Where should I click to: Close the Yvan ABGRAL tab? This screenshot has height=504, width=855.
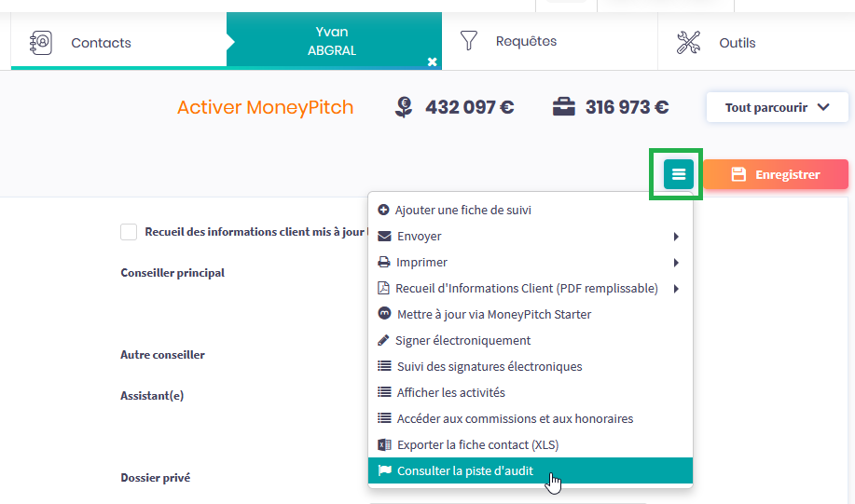(432, 61)
